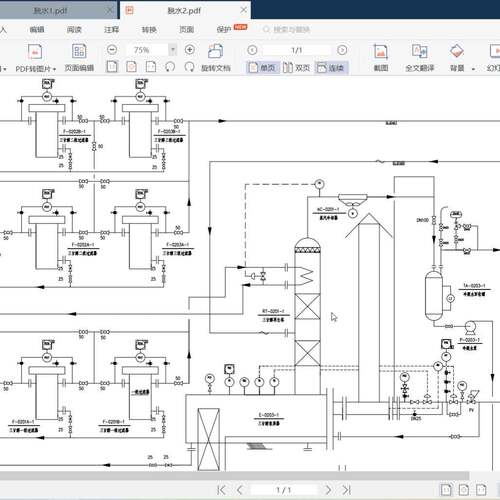Image resolution: width=500 pixels, height=500 pixels.
Task: Select status bar fit width icon
Action: tap(481, 489)
